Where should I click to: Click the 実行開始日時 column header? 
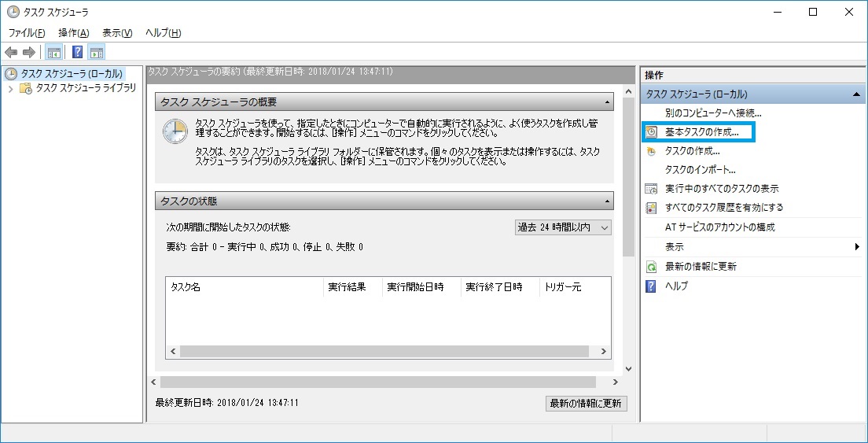[x=421, y=287]
